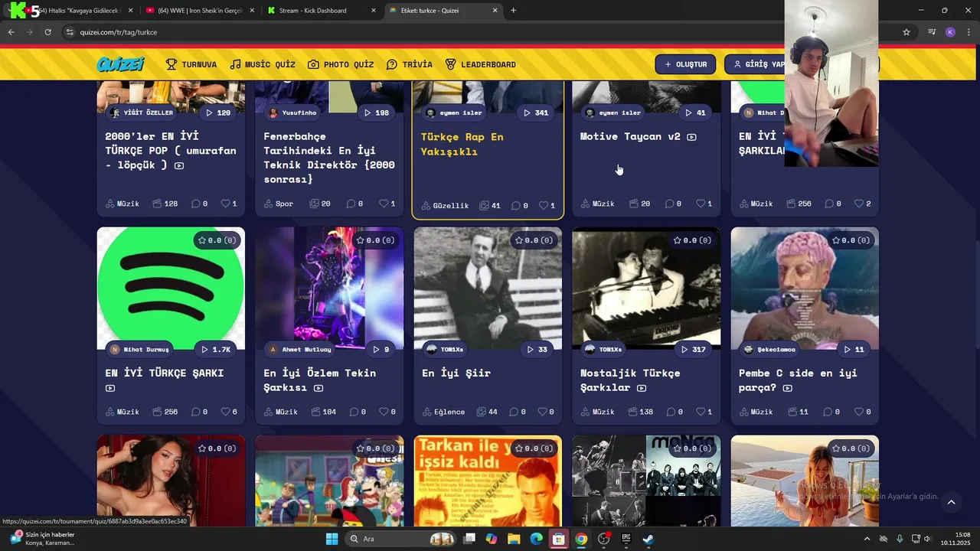The width and height of the screenshot is (980, 551).
Task: Expand the system tray hidden icons
Action: 867,539
